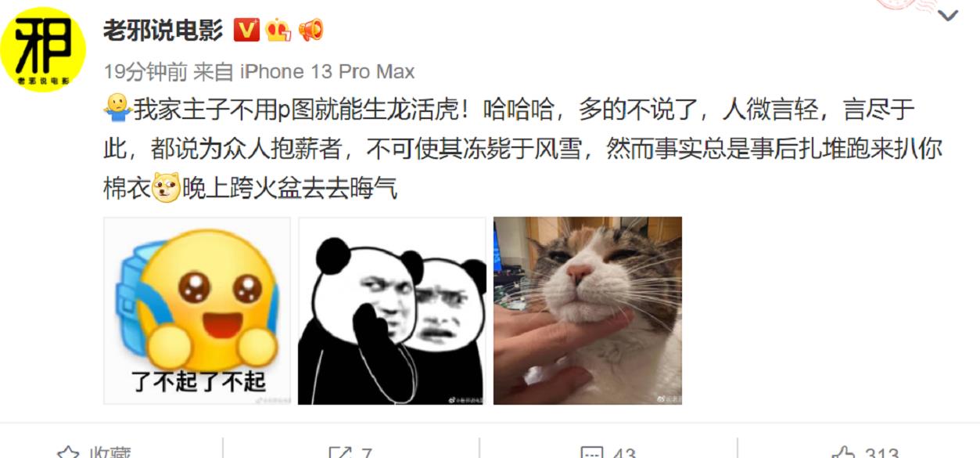
Task: Click the iPhone 13 Pro Max source
Action: point(327,72)
